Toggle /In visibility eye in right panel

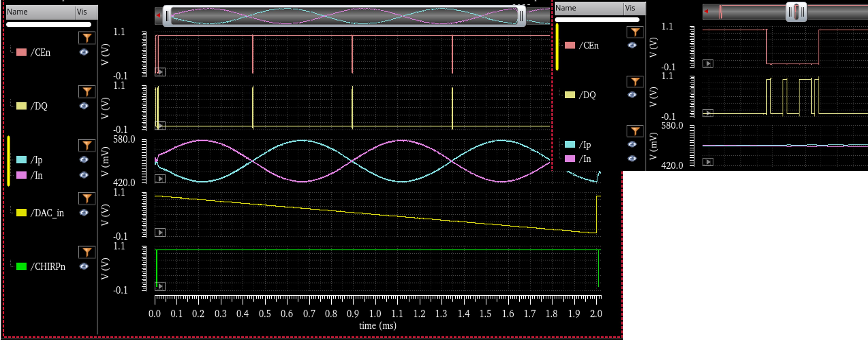[x=632, y=159]
